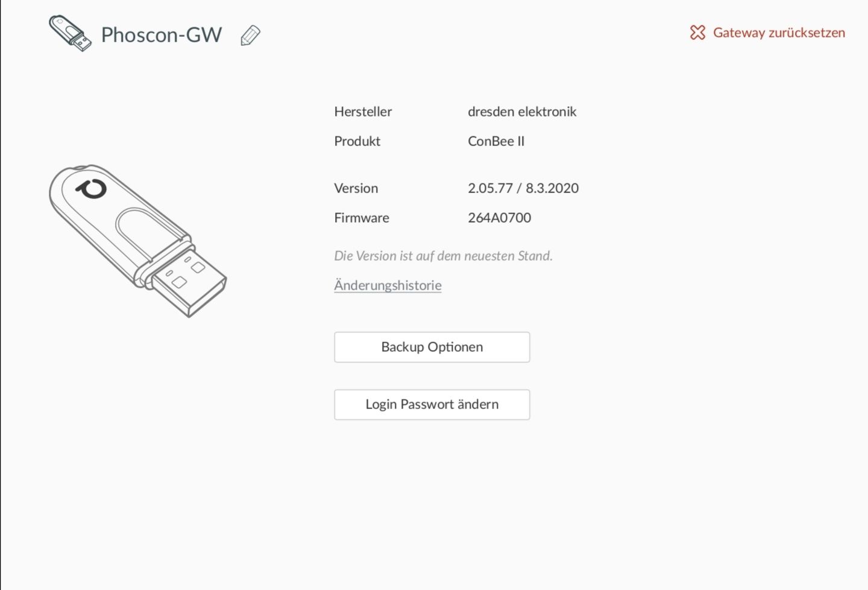Click the Hersteller label
Screen dimensions: 868x590
click(x=363, y=112)
